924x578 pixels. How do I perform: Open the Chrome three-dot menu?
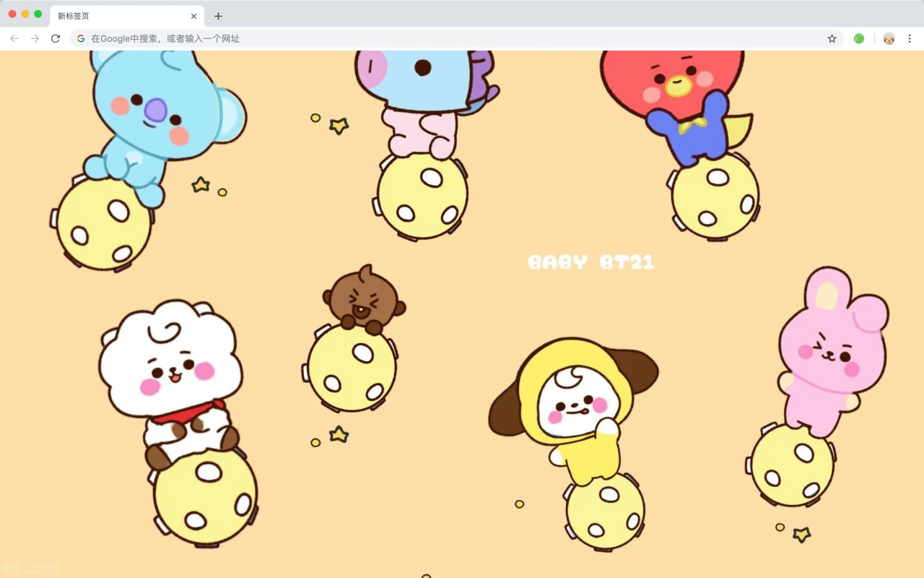click(x=910, y=38)
